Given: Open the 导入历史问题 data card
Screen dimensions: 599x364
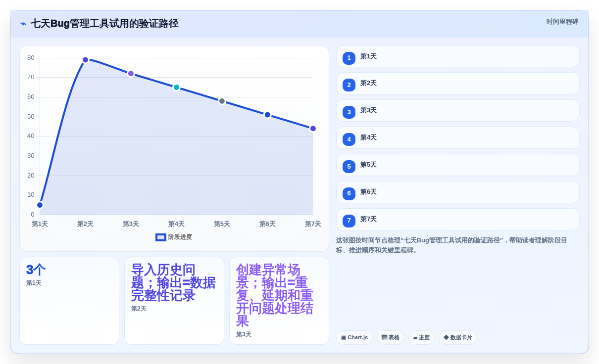Looking at the screenshot, I should [174, 301].
